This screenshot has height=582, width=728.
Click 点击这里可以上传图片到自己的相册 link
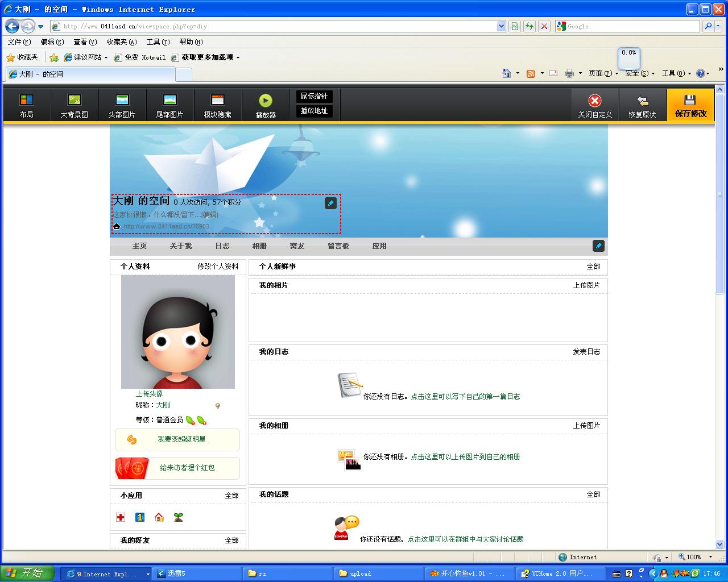point(466,457)
